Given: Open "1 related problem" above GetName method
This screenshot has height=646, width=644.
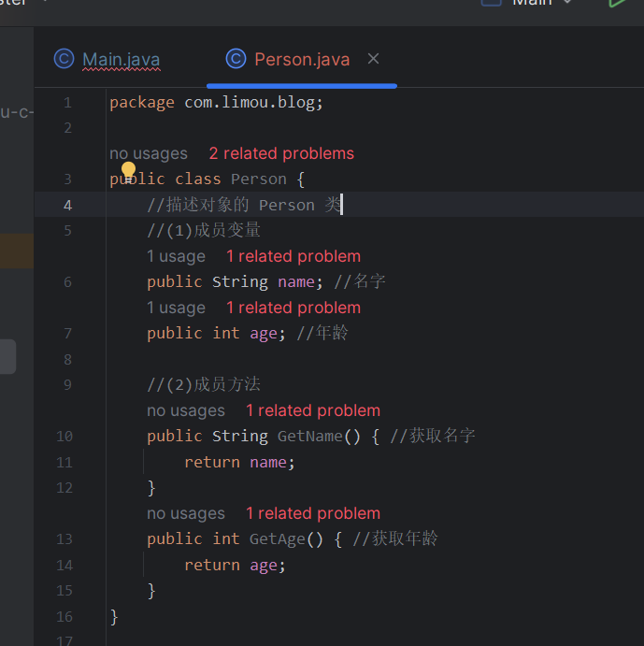Looking at the screenshot, I should (x=312, y=410).
